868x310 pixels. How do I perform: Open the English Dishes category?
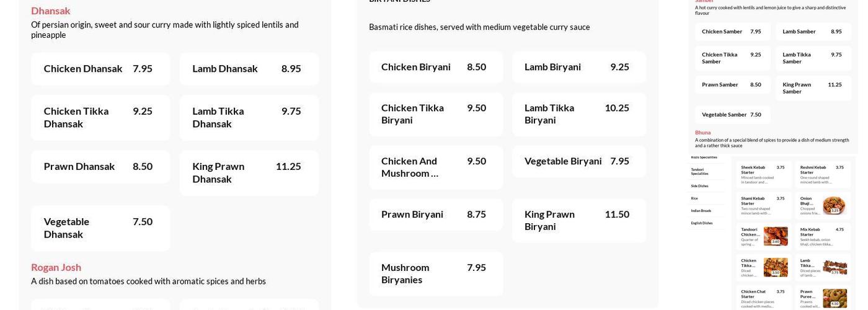[701, 223]
